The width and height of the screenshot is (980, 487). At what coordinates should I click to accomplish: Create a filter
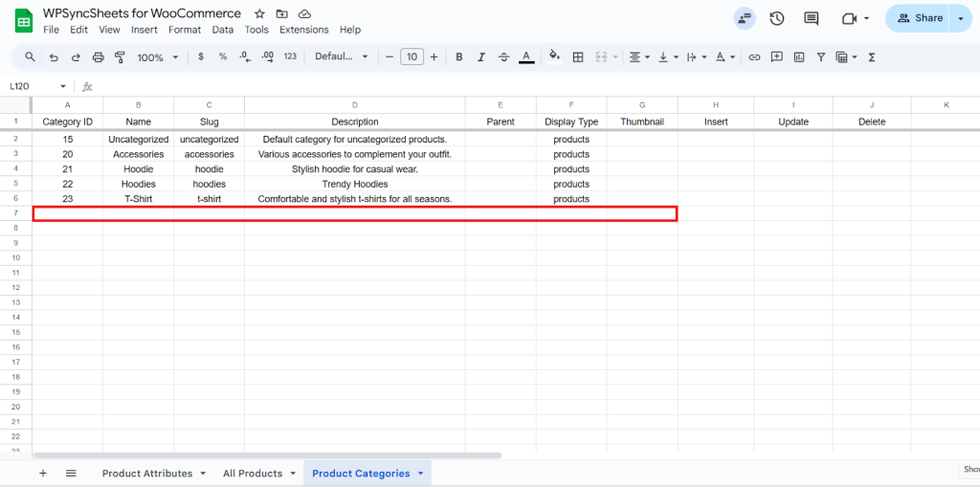pyautogui.click(x=821, y=56)
